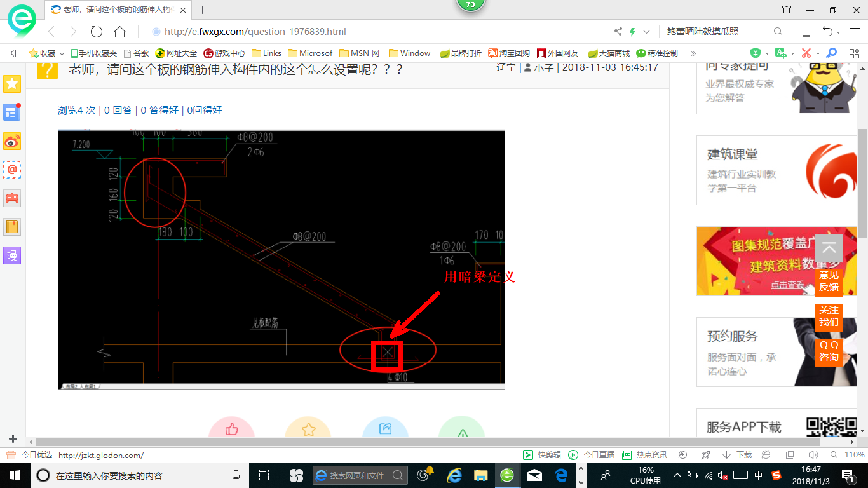Viewport: 868px width, 488px height.
Task: Show more bookmarks with double chevron
Action: (693, 53)
